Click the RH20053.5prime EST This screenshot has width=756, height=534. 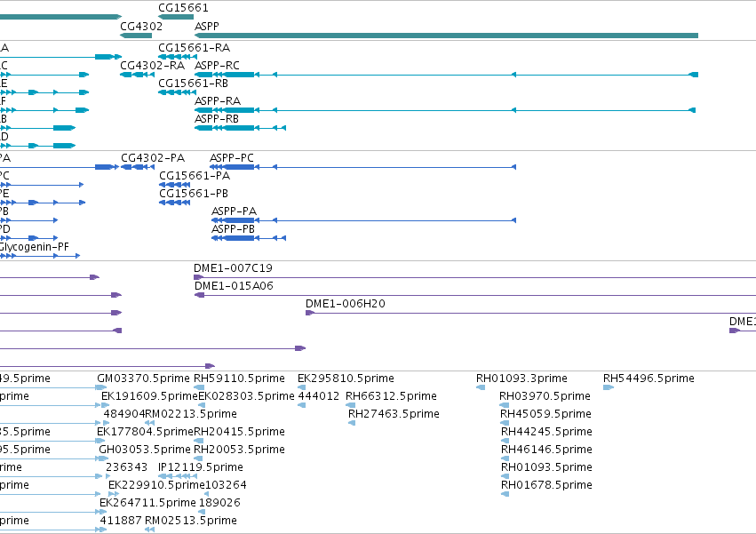(x=199, y=458)
